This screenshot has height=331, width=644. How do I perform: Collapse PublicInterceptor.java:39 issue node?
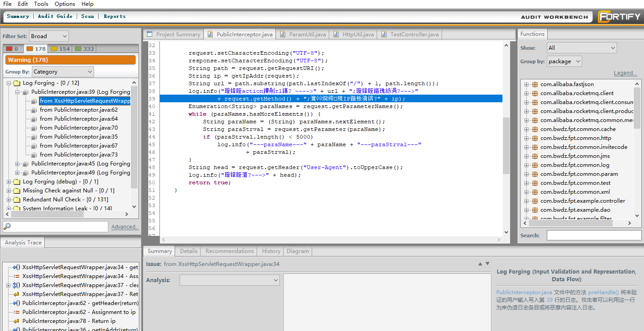tap(18, 92)
